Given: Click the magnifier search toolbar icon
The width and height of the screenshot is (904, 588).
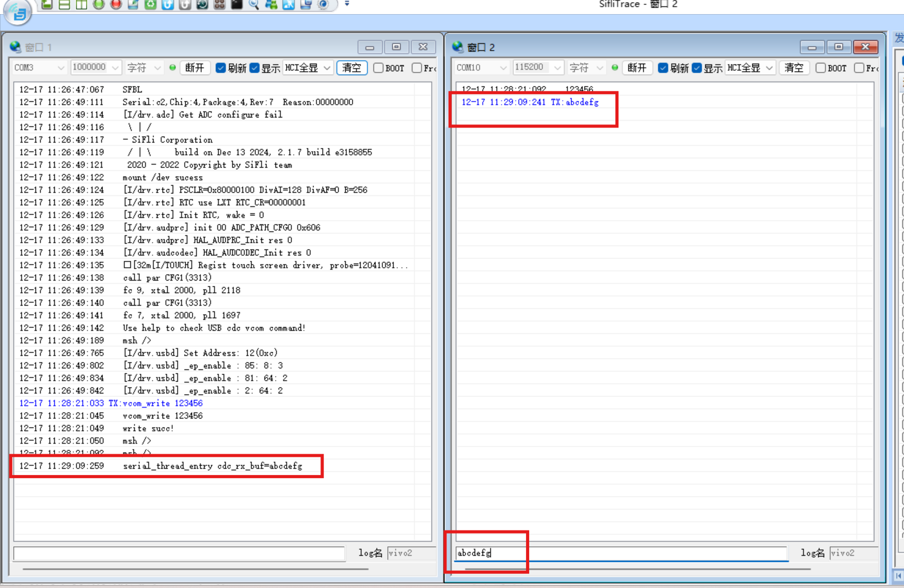Looking at the screenshot, I should pyautogui.click(x=254, y=4).
